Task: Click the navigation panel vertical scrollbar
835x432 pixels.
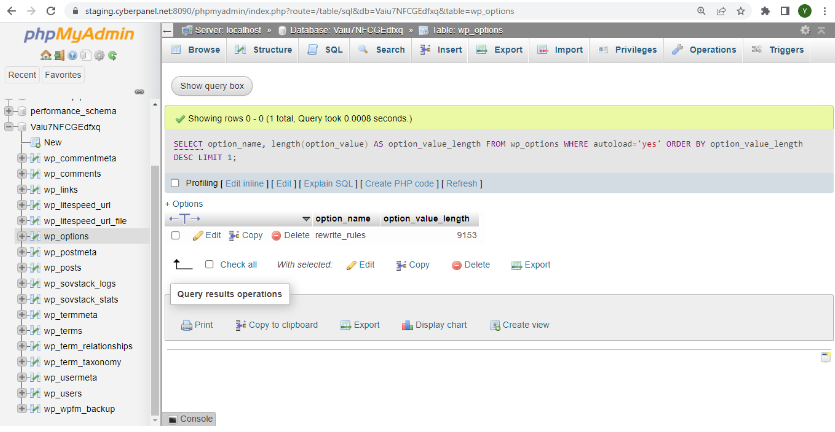Action: [155, 288]
